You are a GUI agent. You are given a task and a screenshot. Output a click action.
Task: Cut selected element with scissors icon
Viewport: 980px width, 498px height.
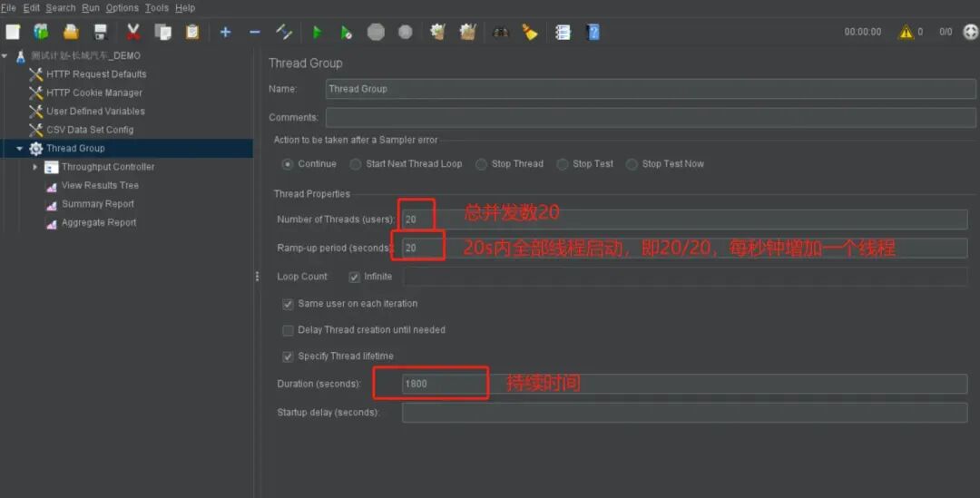point(133,32)
